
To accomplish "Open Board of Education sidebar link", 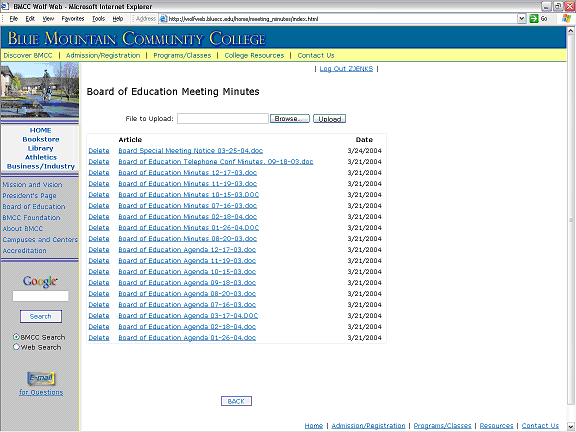I will (34, 207).
